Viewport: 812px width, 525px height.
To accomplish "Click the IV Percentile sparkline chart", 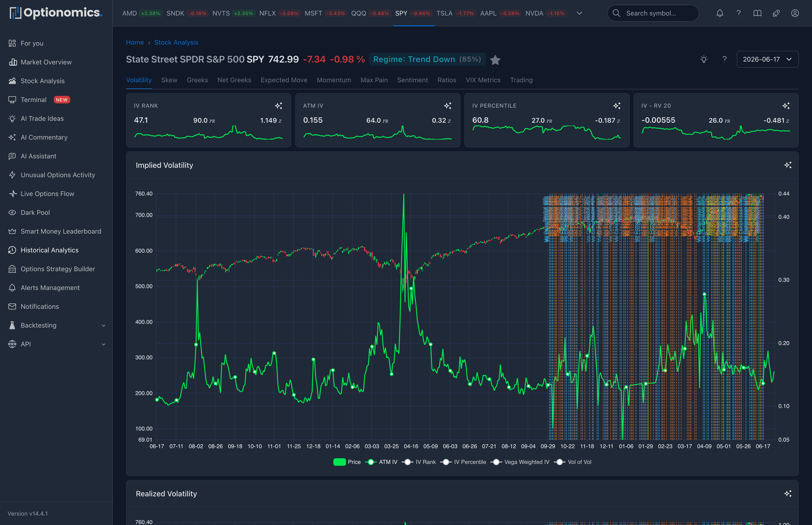I will point(547,133).
